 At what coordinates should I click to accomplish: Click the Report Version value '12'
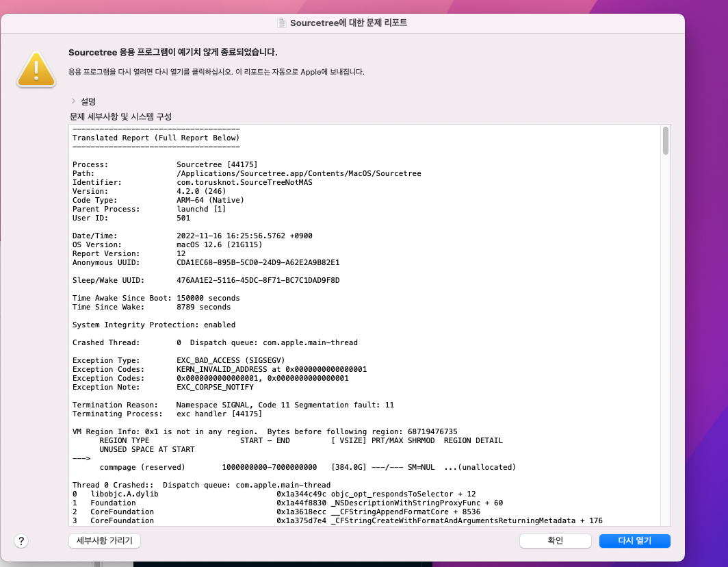[181, 253]
